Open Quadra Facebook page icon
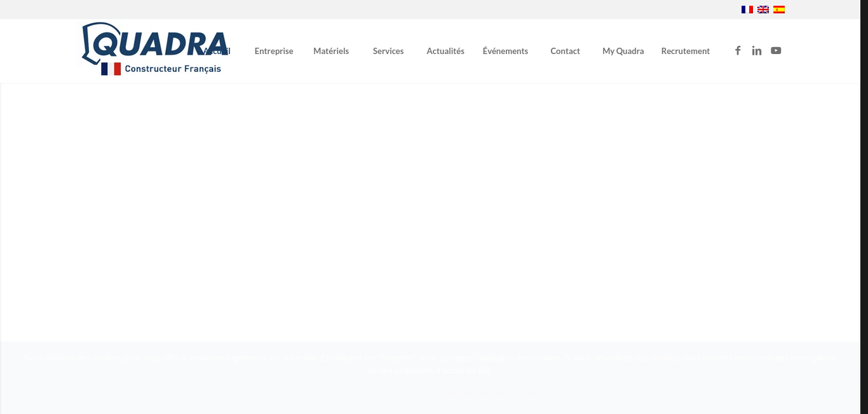 coord(738,51)
